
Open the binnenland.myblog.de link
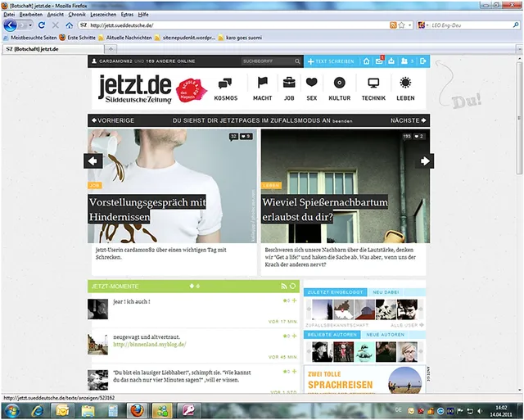(150, 345)
